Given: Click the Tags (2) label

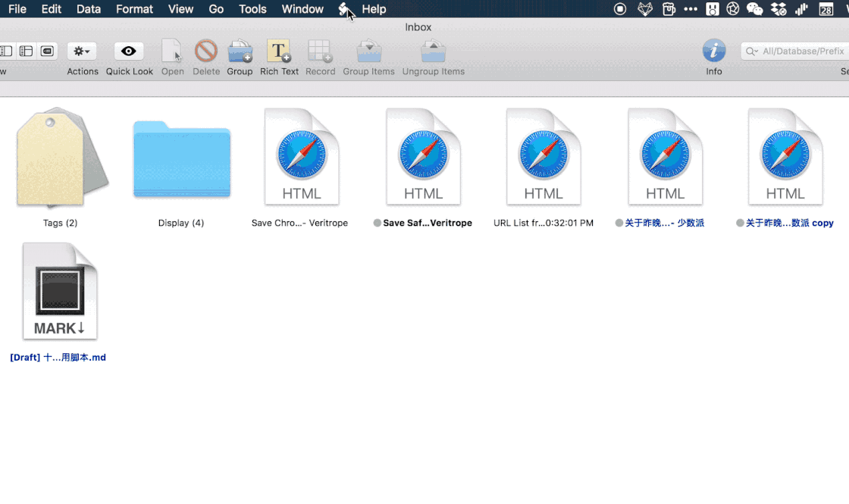Looking at the screenshot, I should pos(60,223).
